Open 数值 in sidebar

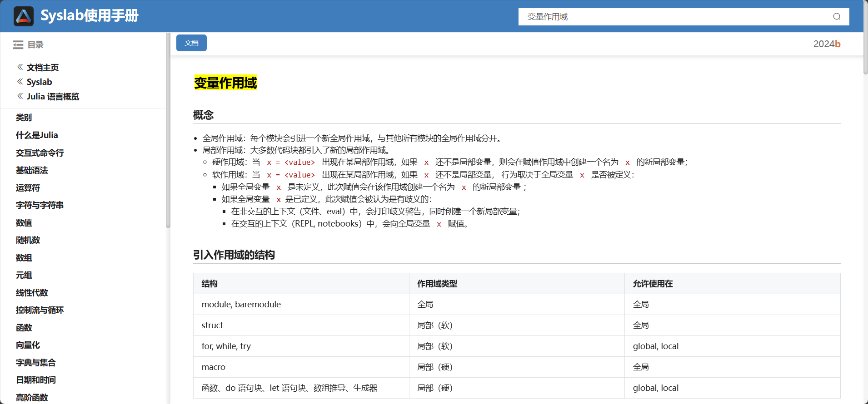pos(24,223)
